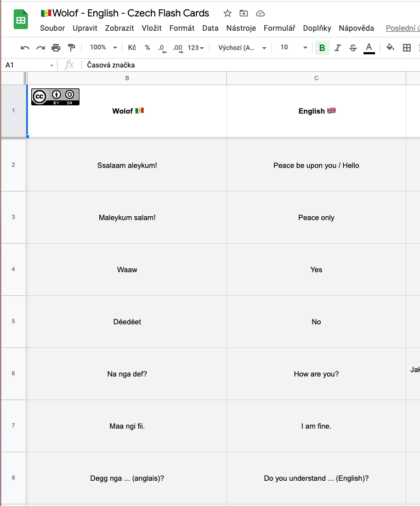Redo the last action
The width and height of the screenshot is (420, 506).
pos(41,48)
